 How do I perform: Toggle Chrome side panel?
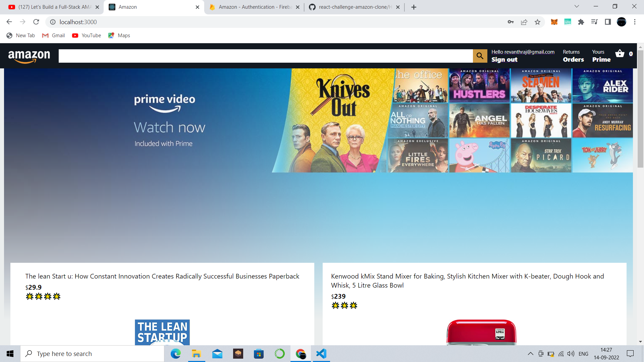pos(608,22)
